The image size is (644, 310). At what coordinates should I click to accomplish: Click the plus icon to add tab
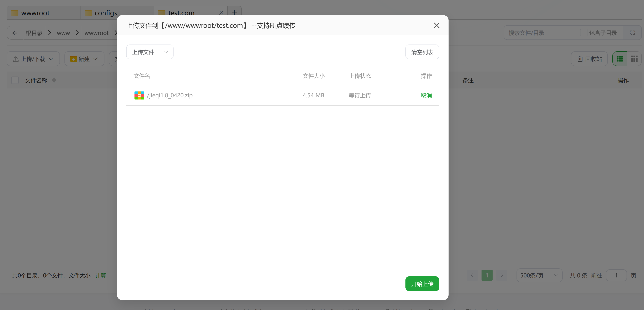[234, 13]
